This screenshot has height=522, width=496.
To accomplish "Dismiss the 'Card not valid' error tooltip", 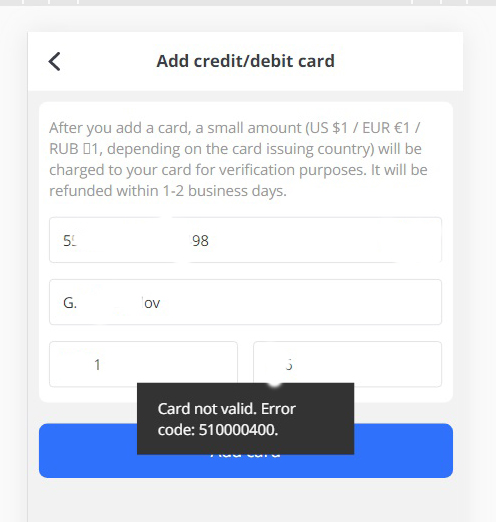I will click(x=245, y=419).
